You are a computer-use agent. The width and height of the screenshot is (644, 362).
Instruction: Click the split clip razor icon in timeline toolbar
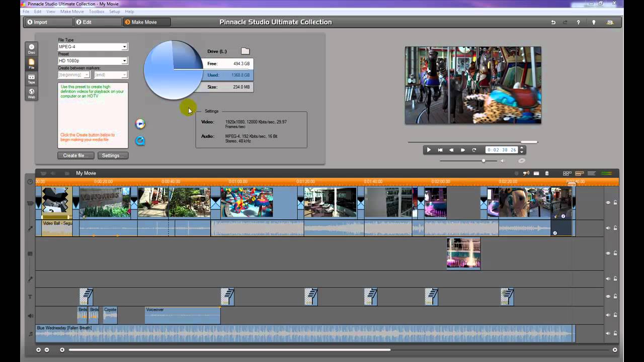pos(536,173)
